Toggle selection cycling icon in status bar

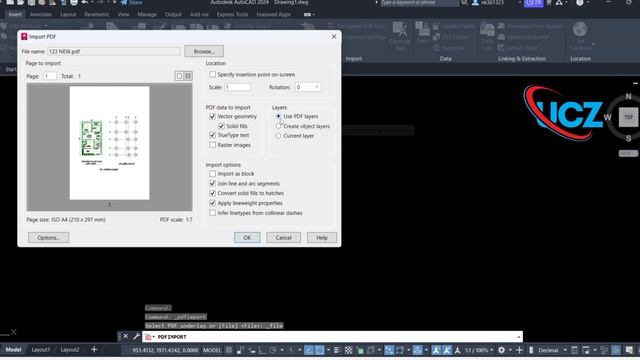click(360, 350)
